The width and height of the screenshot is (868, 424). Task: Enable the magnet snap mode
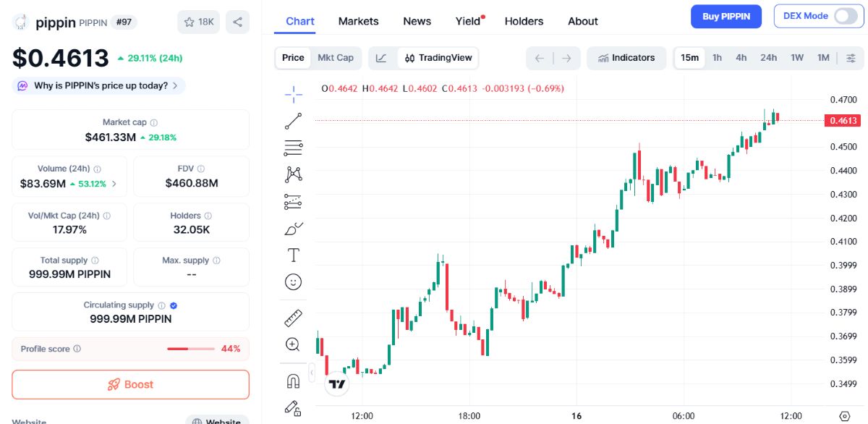(x=293, y=381)
